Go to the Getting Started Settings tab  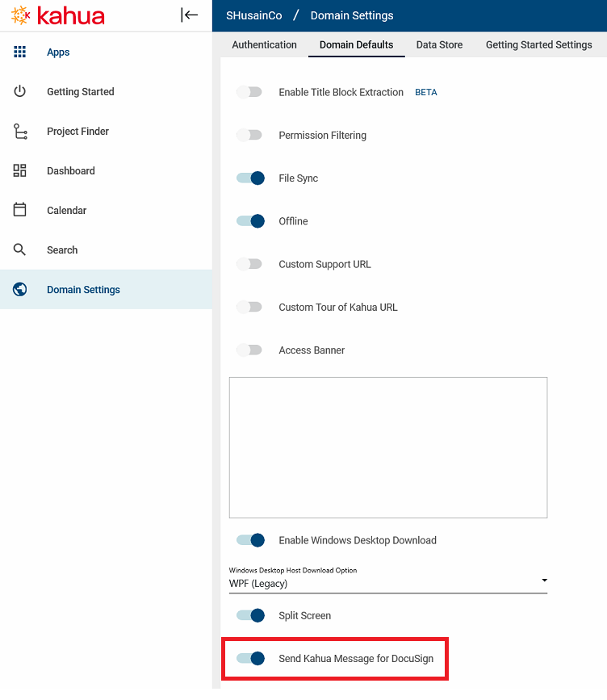pos(538,45)
